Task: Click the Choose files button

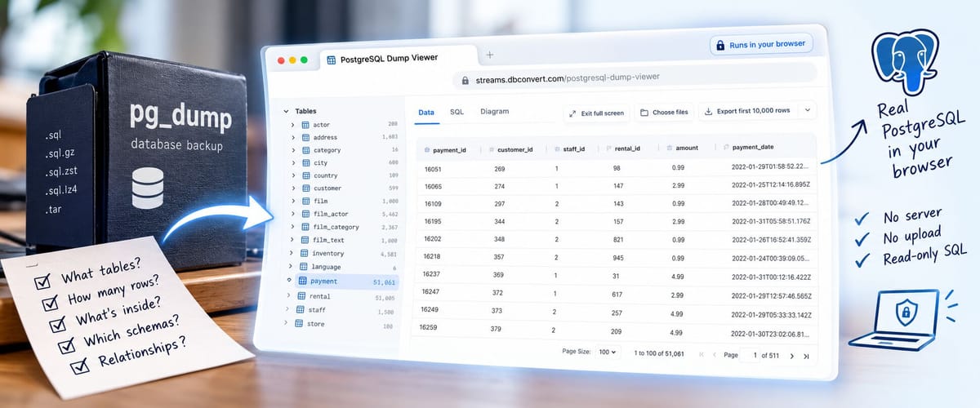Action: coord(664,112)
